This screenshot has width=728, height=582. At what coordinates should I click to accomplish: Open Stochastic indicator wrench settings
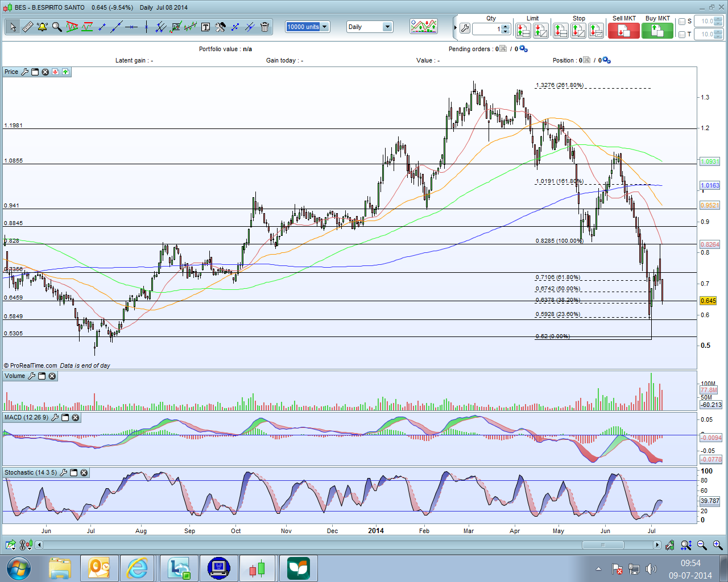pos(63,473)
